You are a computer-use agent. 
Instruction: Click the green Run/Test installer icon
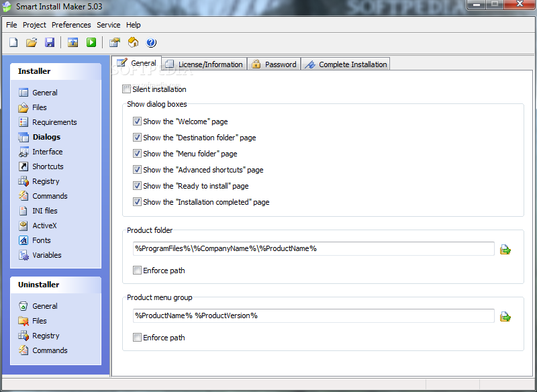click(x=91, y=42)
